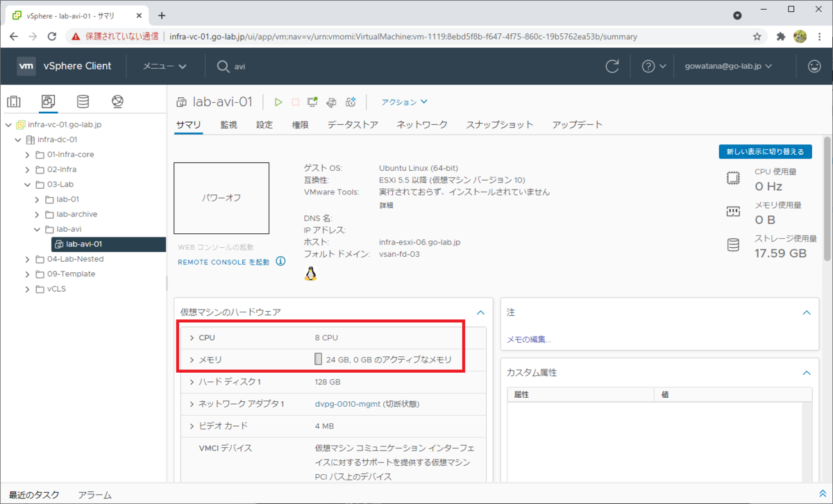Collapse infra-vc-01.go-lab.jp tree node
The height and width of the screenshot is (504, 833).
point(8,125)
